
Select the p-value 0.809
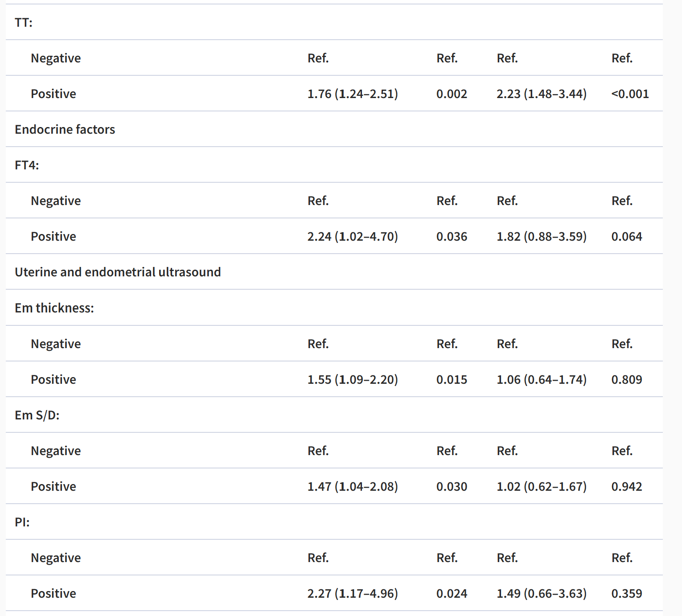626,379
